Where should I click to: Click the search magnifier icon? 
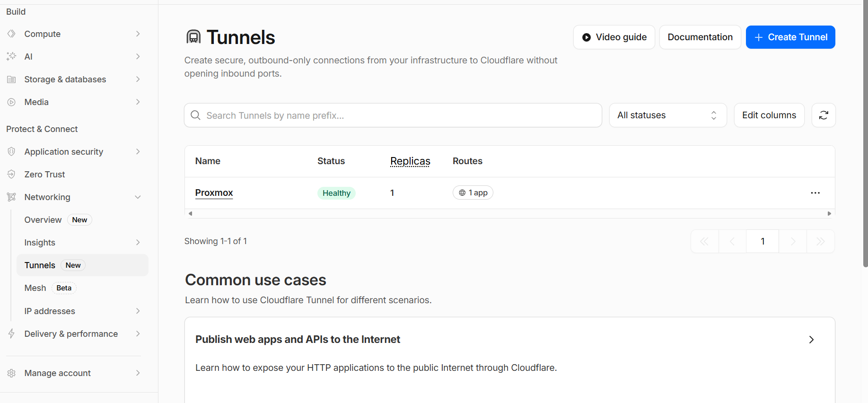[x=195, y=115]
